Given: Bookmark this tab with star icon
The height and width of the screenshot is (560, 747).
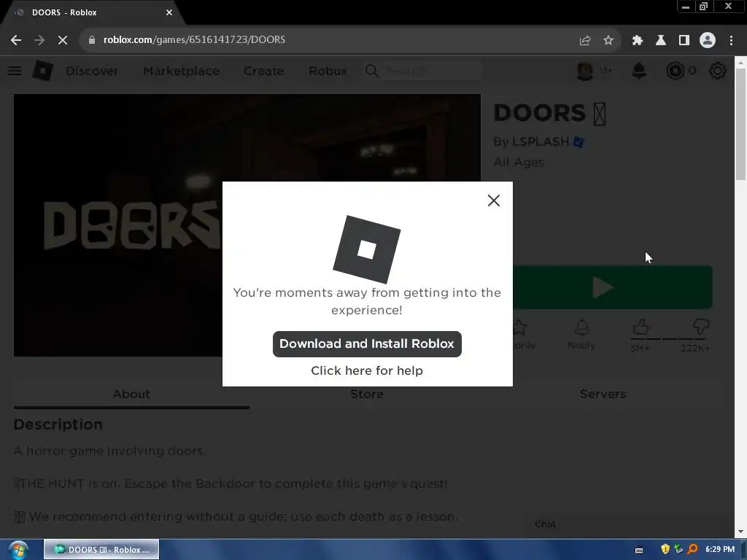Looking at the screenshot, I should tap(608, 41).
